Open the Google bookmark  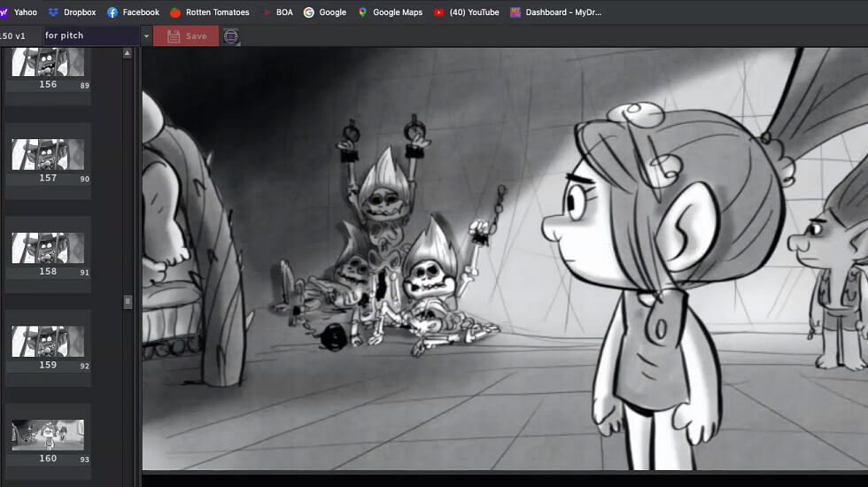(325, 12)
